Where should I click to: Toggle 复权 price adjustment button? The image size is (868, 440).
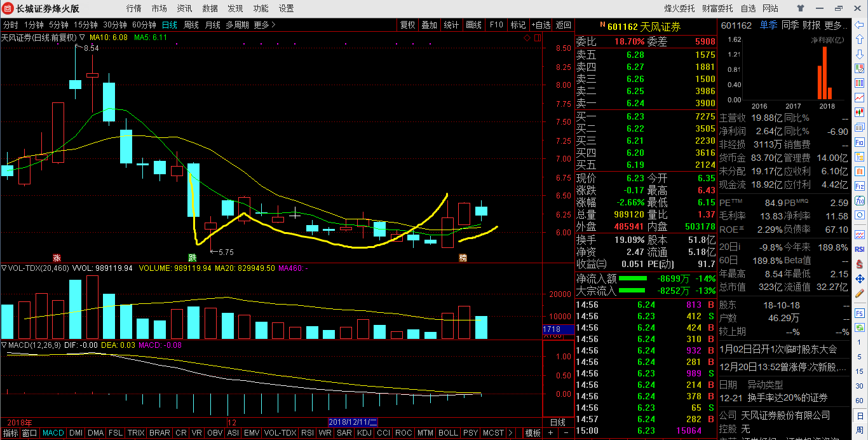pos(408,25)
